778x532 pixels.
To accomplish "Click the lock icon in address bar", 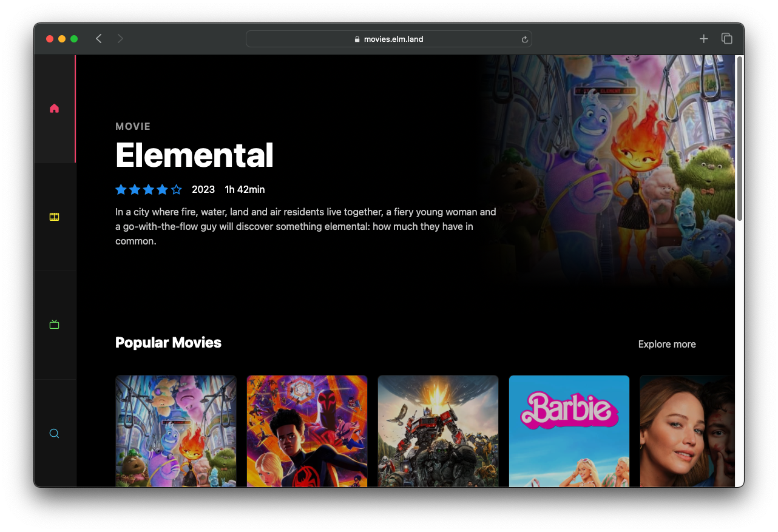I will (357, 39).
